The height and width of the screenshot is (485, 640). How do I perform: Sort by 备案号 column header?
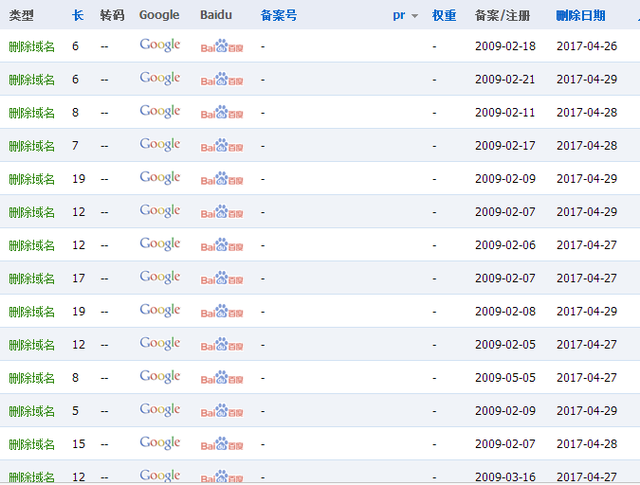[x=279, y=16]
